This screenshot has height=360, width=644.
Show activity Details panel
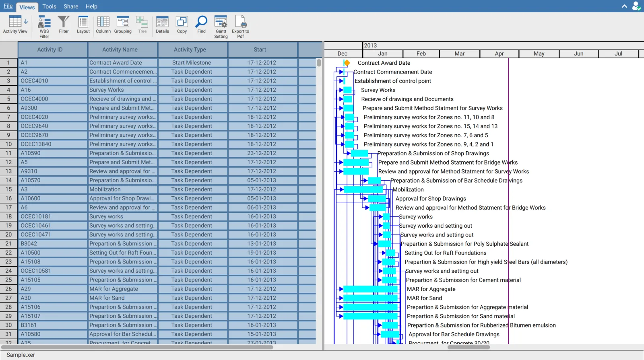162,25
